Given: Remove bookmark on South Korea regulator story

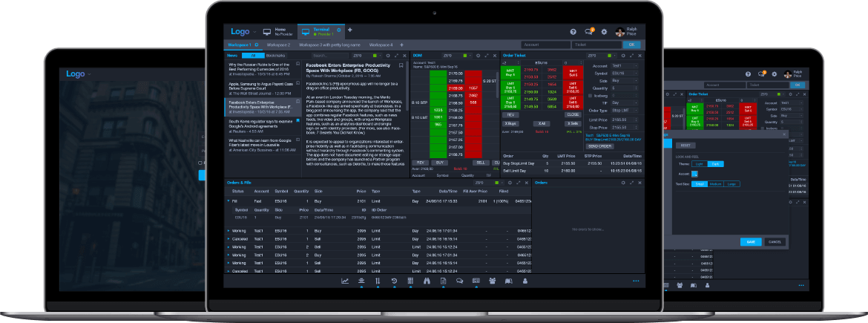Looking at the screenshot, I should click(x=297, y=120).
